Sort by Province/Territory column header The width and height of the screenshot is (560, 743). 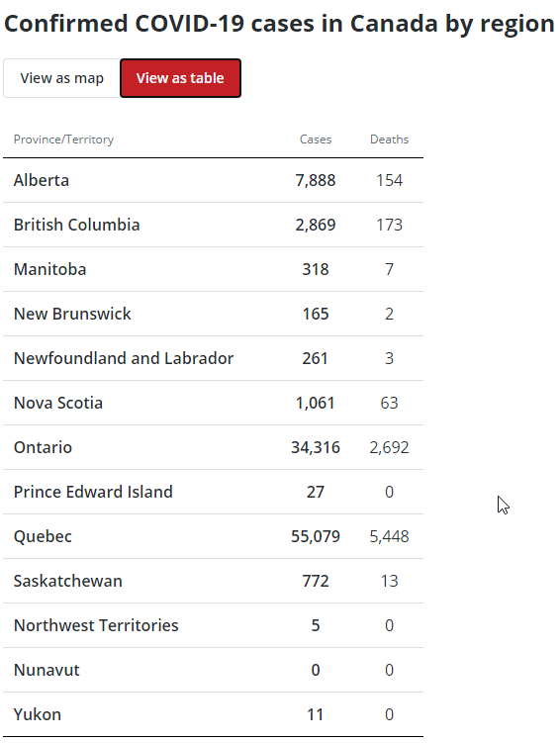pos(63,139)
